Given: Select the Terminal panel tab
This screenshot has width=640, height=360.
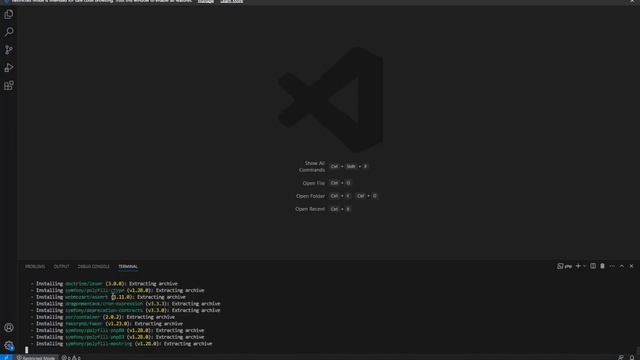Looking at the screenshot, I should [x=128, y=267].
